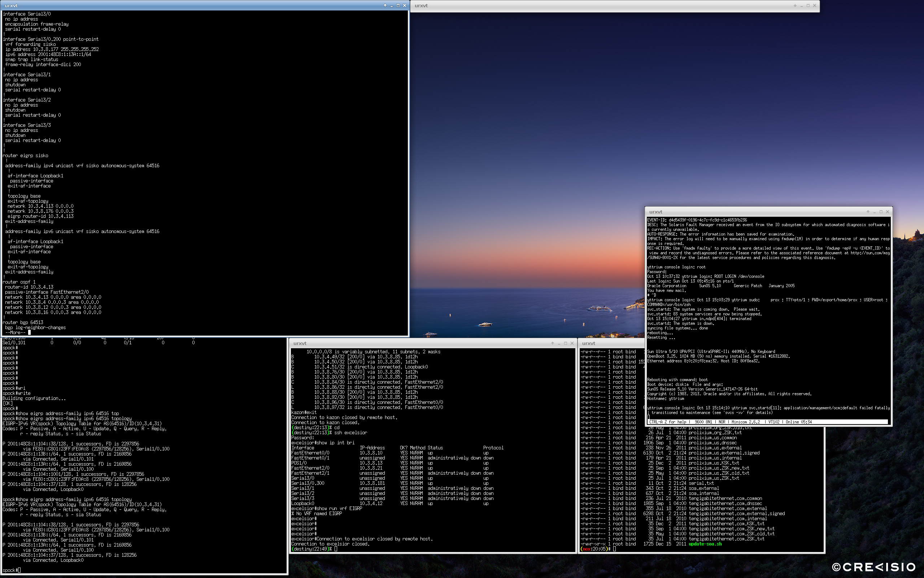Screen dimensions: 924x578
Task: Click 'VT102' in minicom status bar
Action: (774, 422)
